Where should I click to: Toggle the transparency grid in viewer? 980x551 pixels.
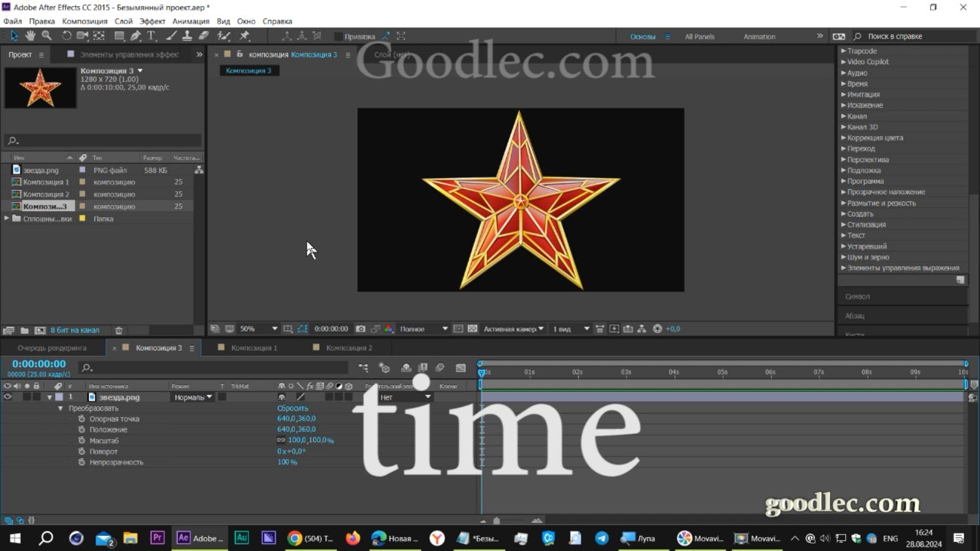coord(472,329)
